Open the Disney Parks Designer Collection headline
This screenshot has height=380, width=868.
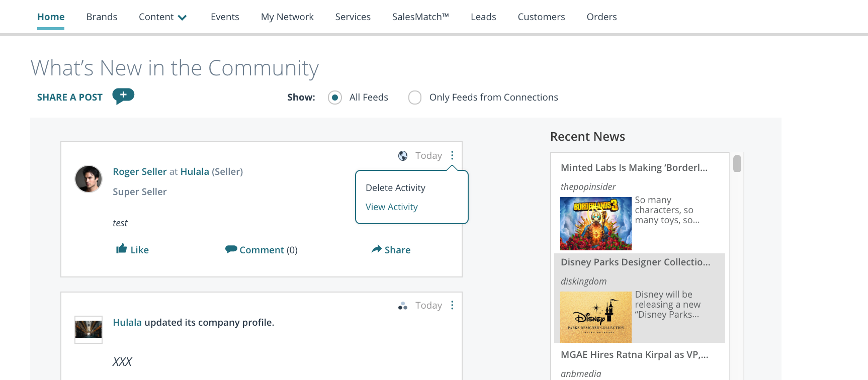pos(636,262)
